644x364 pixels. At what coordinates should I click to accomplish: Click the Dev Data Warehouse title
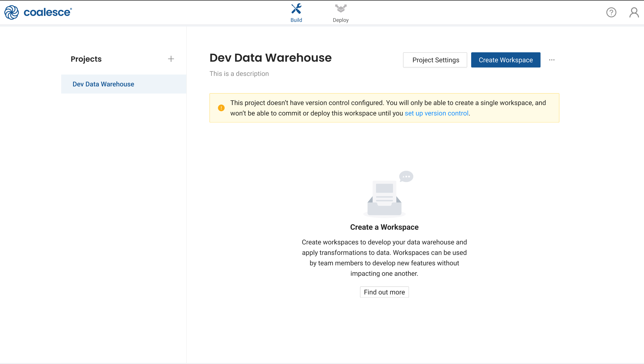pos(271,57)
